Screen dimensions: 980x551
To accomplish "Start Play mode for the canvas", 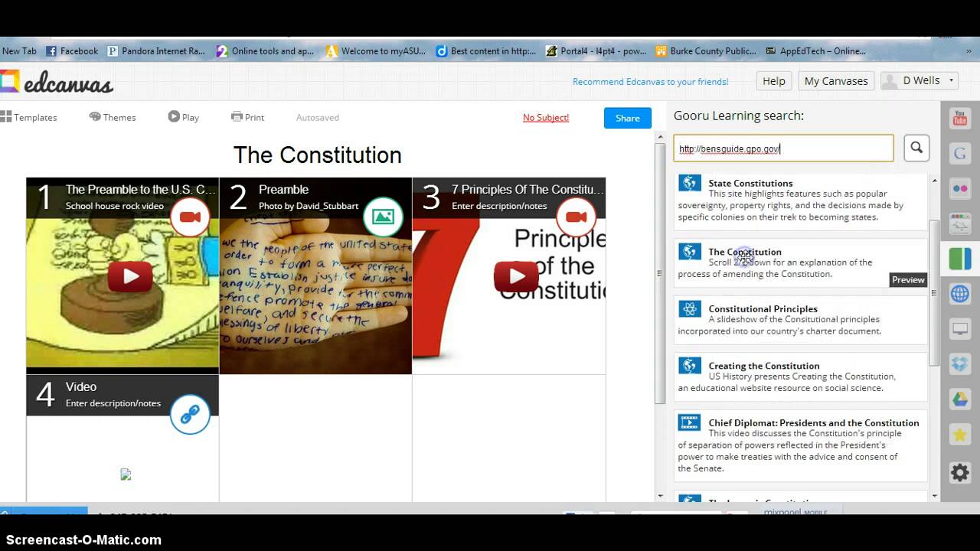I will (184, 117).
